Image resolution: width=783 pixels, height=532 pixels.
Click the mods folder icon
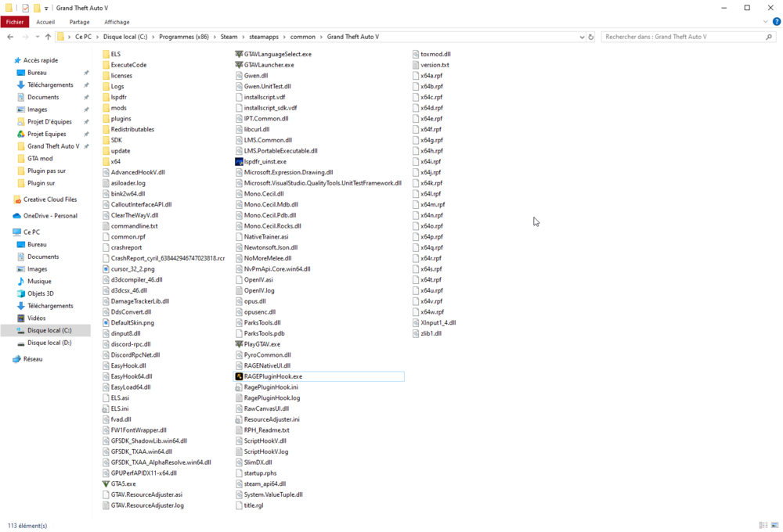[106, 108]
